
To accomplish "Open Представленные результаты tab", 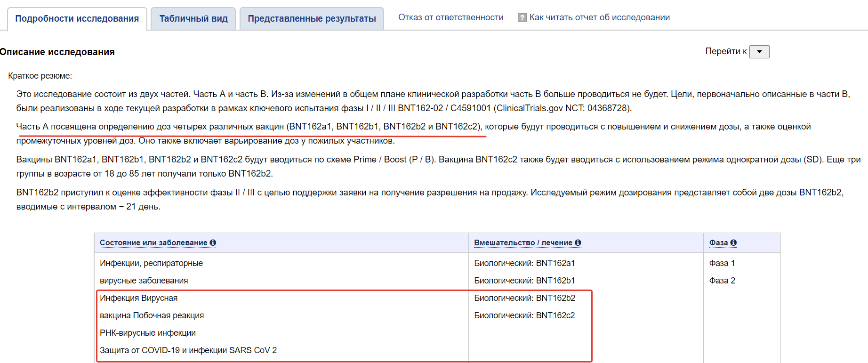I will click(x=312, y=19).
